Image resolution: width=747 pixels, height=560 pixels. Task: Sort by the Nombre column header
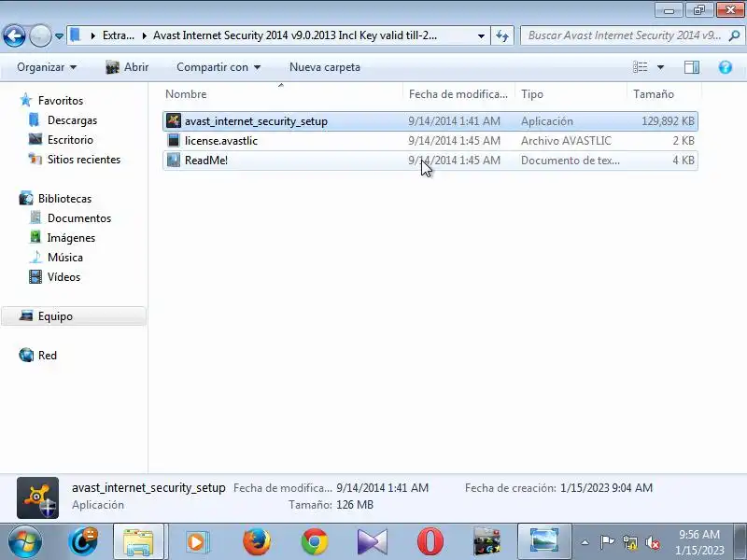click(282, 94)
